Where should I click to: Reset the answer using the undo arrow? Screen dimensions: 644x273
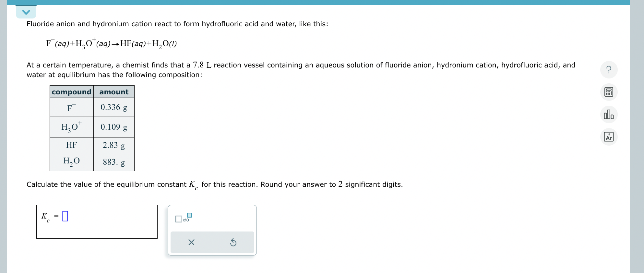pos(233,242)
